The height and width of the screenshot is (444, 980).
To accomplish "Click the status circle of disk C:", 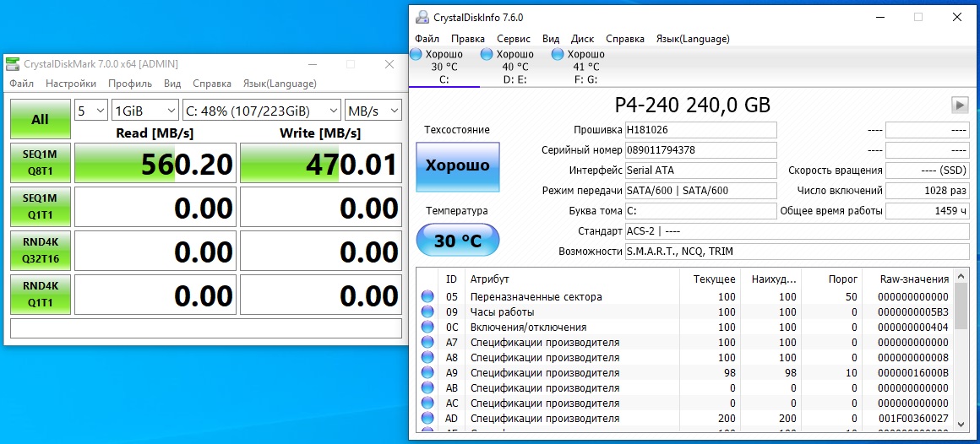I will click(x=416, y=54).
